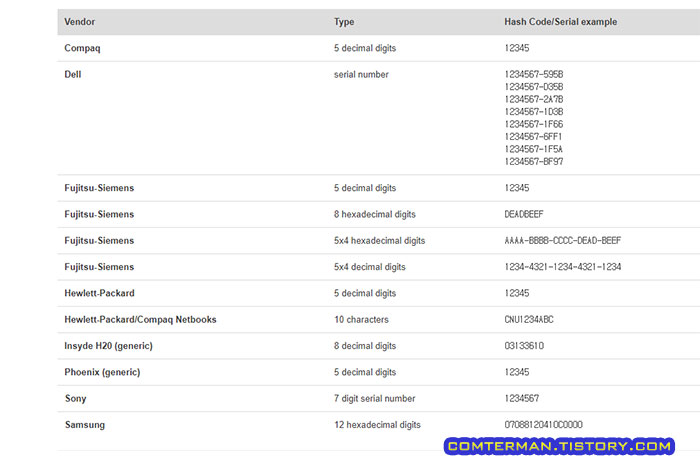Select the 1234567 example in Sony row
This screenshot has width=700, height=466.
pos(521,399)
